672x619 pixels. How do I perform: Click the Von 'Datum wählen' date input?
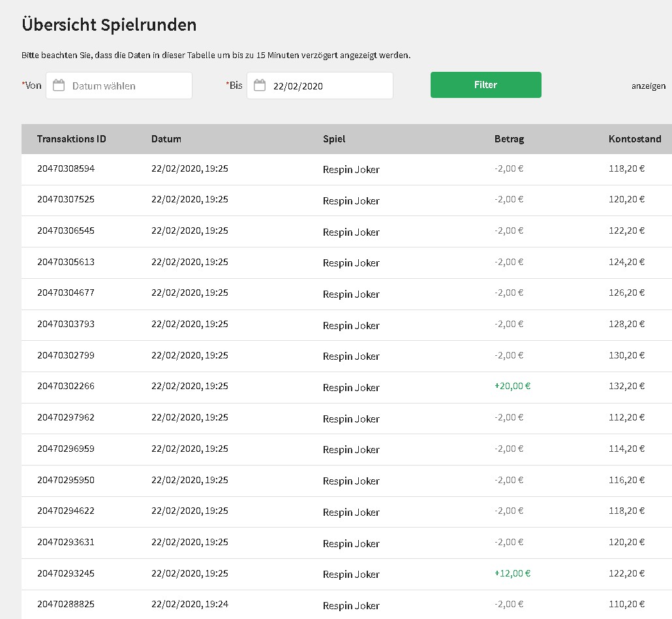click(119, 86)
